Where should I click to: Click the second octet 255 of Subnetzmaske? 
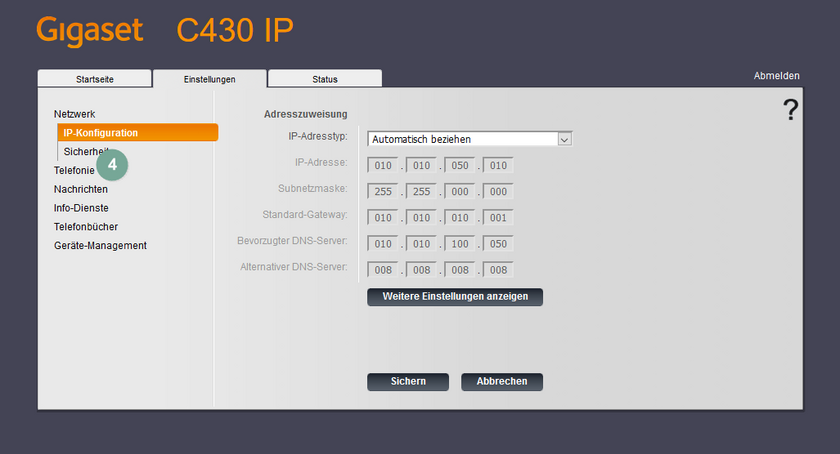click(422, 191)
